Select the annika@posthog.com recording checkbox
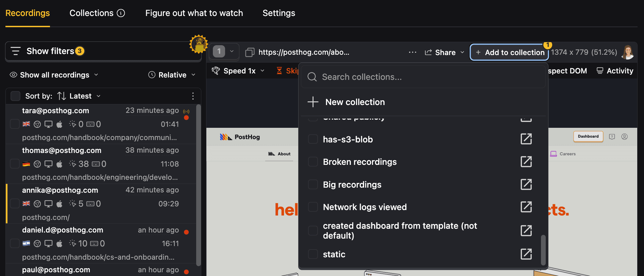This screenshot has height=276, width=644. pyautogui.click(x=15, y=204)
